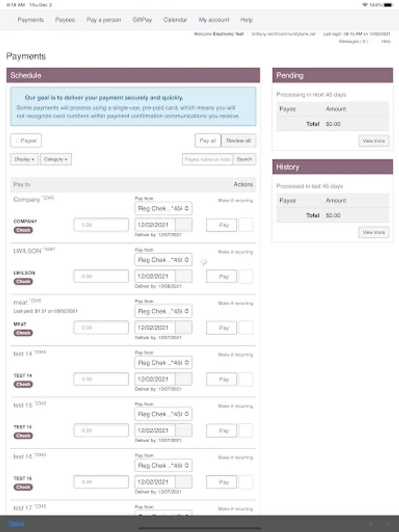Click the small square box beside test 14's Pay button

pyautogui.click(x=246, y=379)
